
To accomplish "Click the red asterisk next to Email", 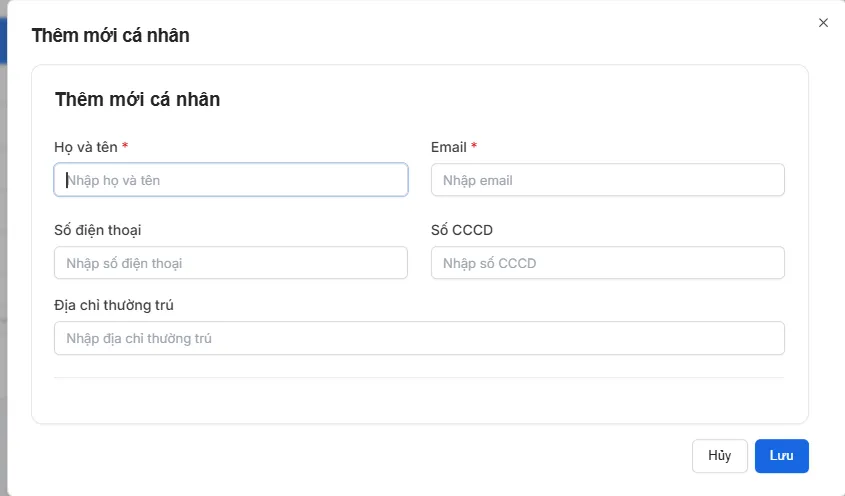I will click(x=474, y=147).
